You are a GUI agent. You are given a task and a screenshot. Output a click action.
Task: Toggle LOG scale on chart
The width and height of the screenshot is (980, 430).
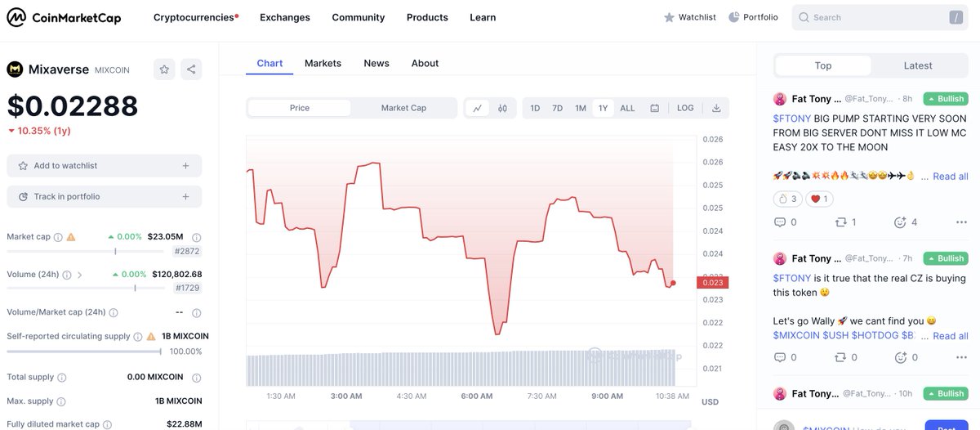685,108
